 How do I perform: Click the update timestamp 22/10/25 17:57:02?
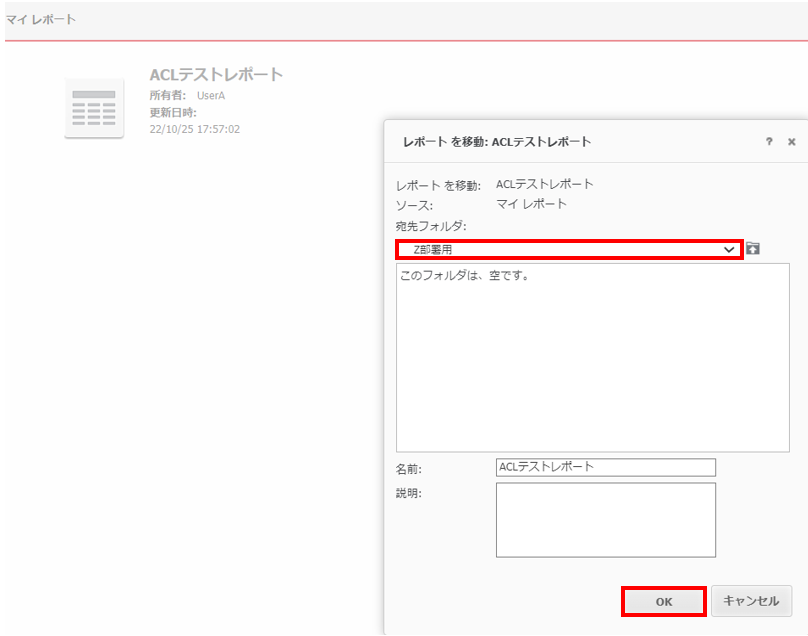point(195,129)
